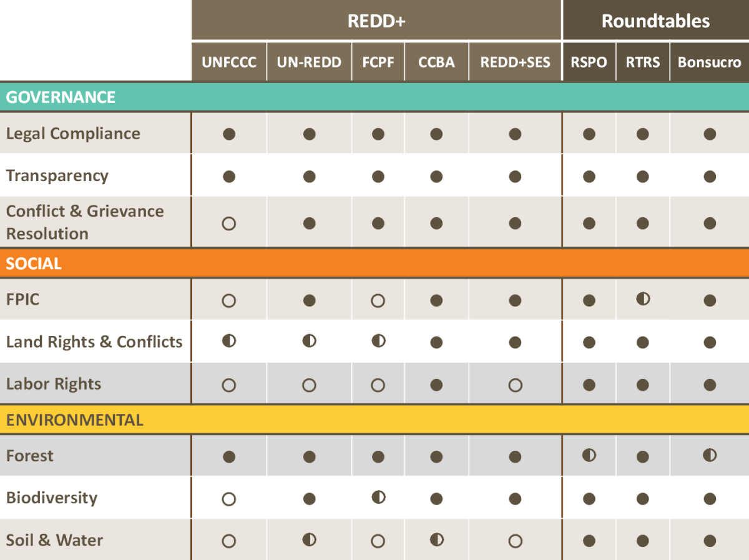Select the SOCIAL section header
The image size is (749, 560).
374,263
